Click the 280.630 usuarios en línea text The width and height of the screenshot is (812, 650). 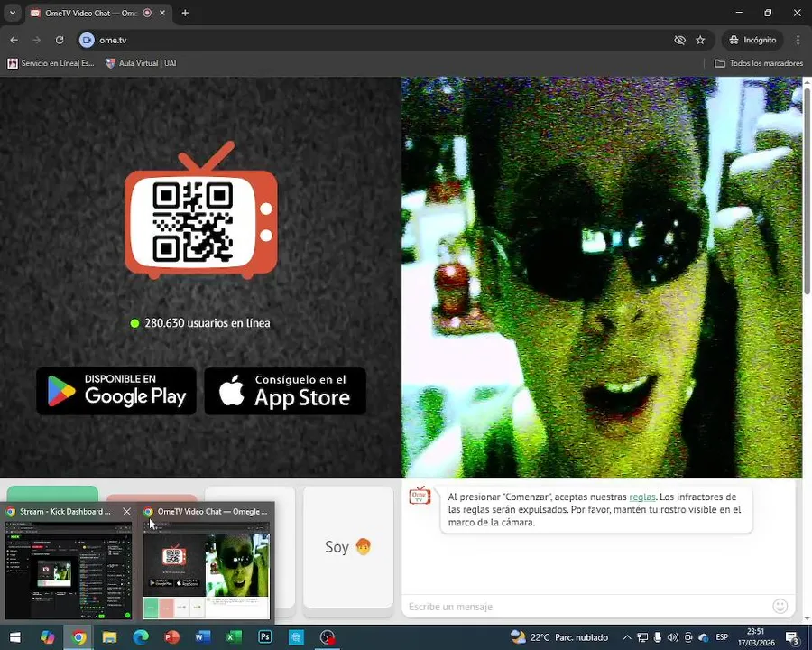coord(208,323)
